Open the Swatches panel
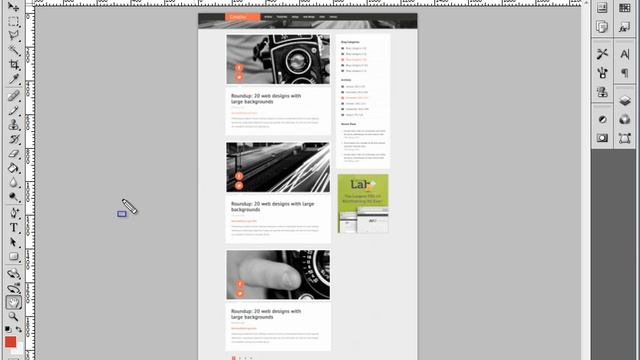The height and width of the screenshot is (360, 640). (x=624, y=8)
